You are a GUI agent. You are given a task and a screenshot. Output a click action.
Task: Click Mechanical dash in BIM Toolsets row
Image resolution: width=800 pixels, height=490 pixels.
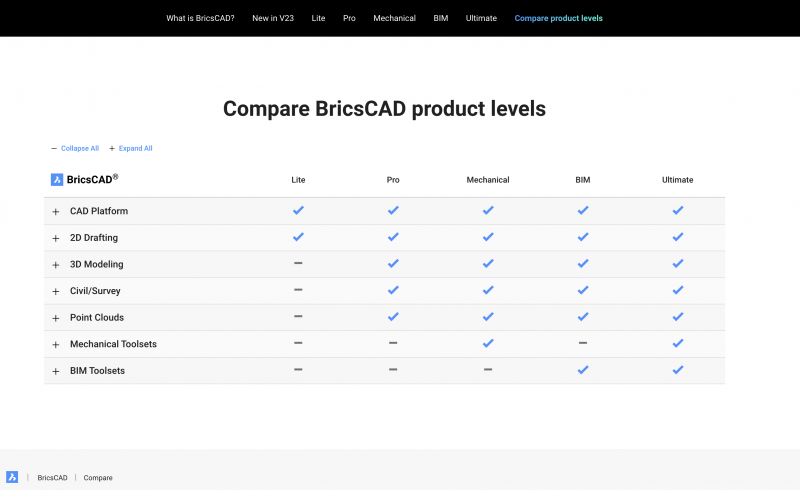488,370
